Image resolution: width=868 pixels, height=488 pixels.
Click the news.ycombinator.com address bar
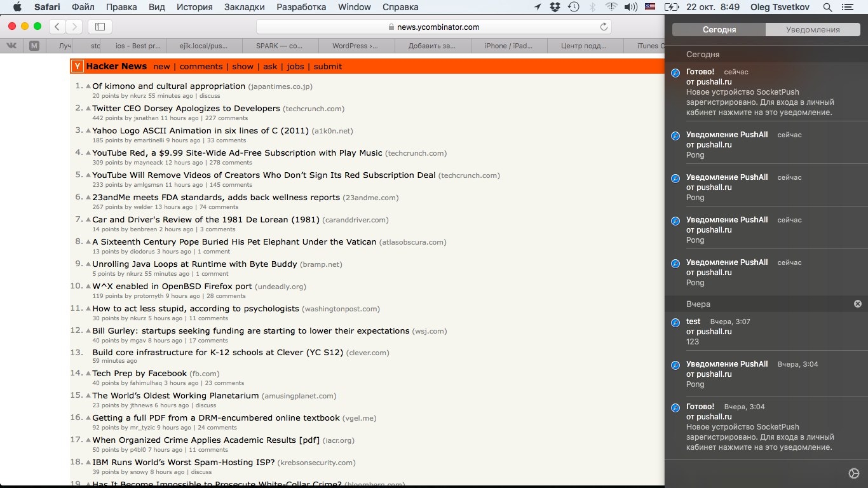433,27
